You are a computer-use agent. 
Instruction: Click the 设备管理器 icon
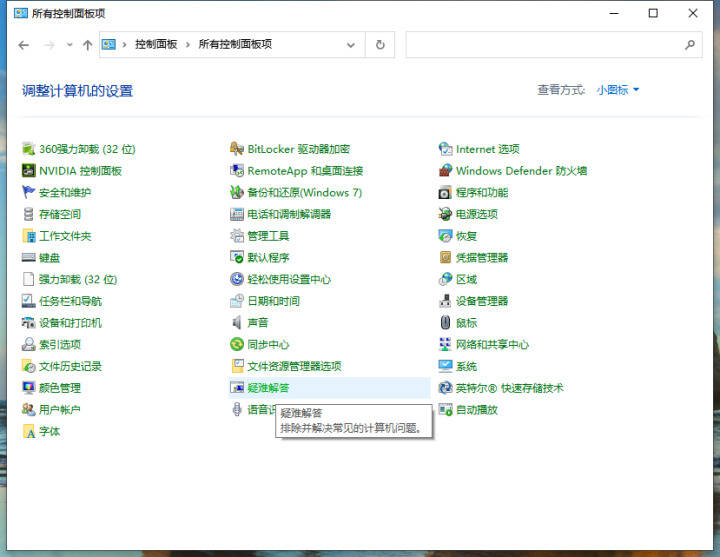(x=445, y=301)
